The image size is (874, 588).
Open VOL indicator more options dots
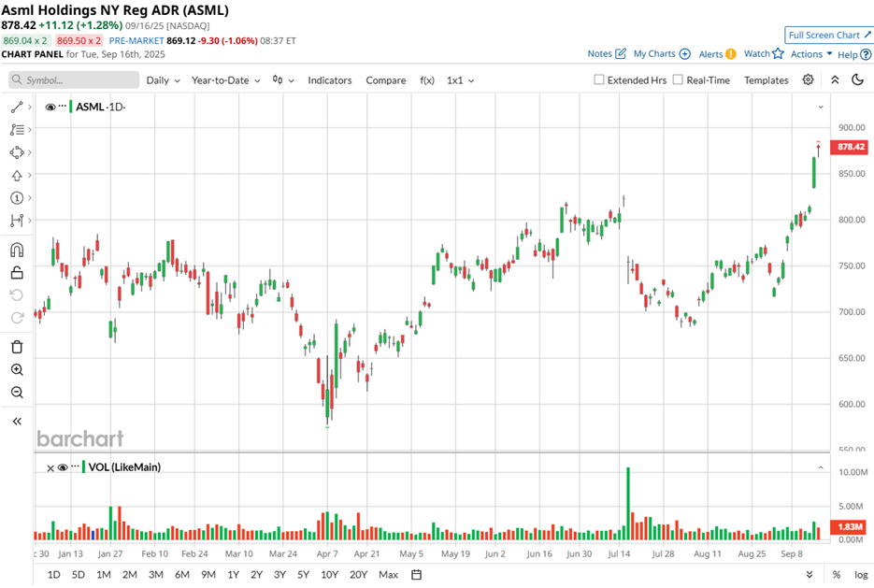tap(75, 466)
